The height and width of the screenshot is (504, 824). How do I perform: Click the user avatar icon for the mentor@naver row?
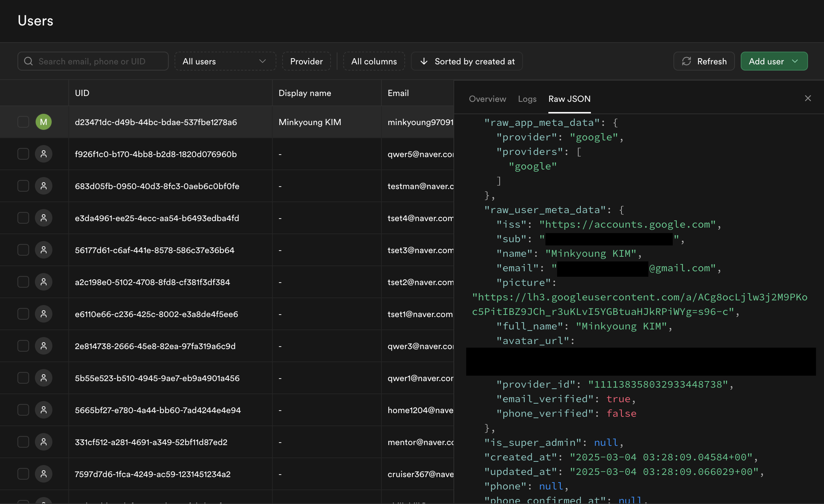click(44, 442)
